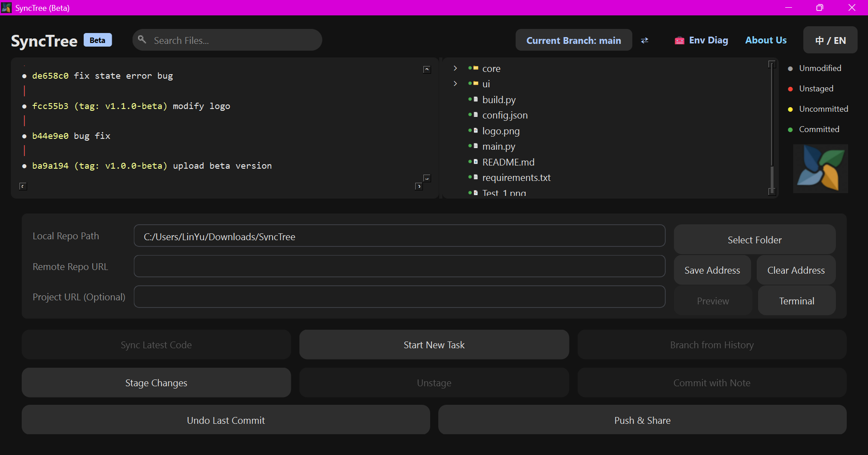This screenshot has height=455, width=868.
Task: Click the Unstage button
Action: point(434,383)
